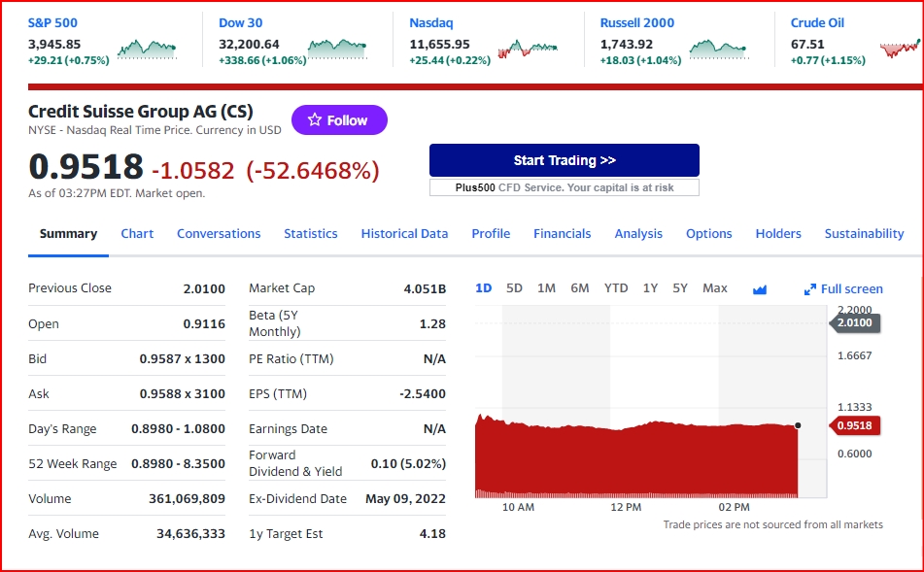Select the 1D chart range

coord(483,288)
